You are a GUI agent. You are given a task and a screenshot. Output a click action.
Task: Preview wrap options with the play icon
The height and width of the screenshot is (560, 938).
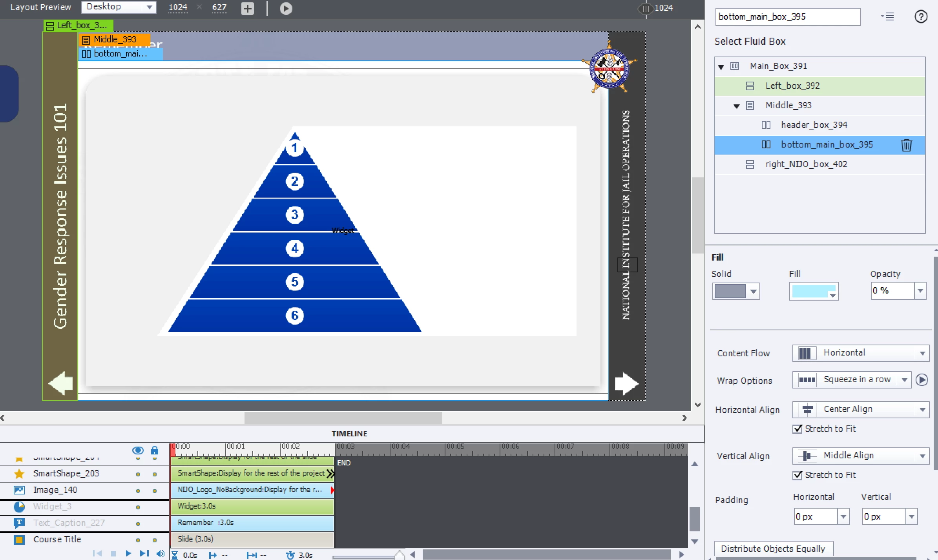922,380
